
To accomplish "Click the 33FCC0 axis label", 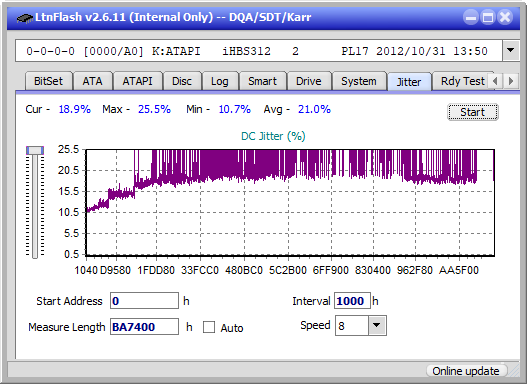I will pos(200,270).
